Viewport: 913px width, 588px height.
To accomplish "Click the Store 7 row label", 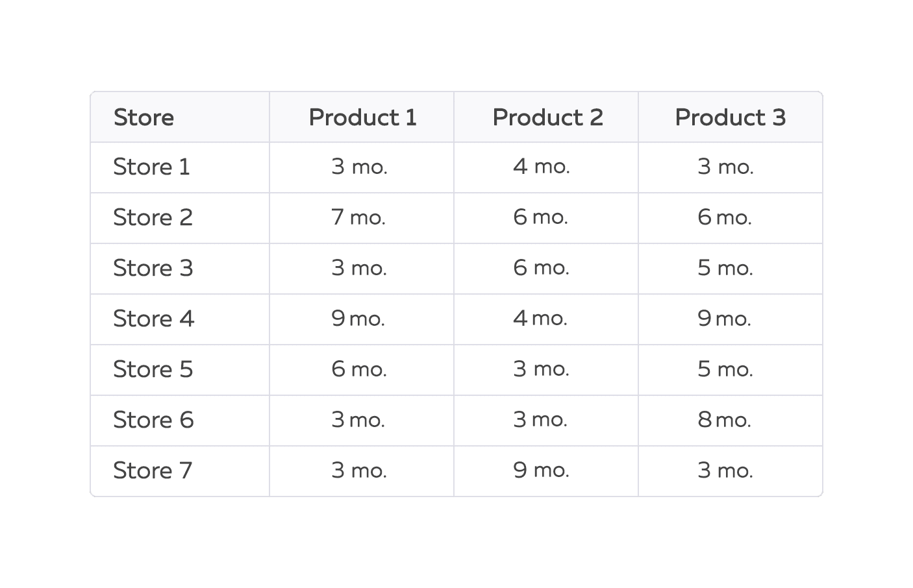I will tap(153, 471).
